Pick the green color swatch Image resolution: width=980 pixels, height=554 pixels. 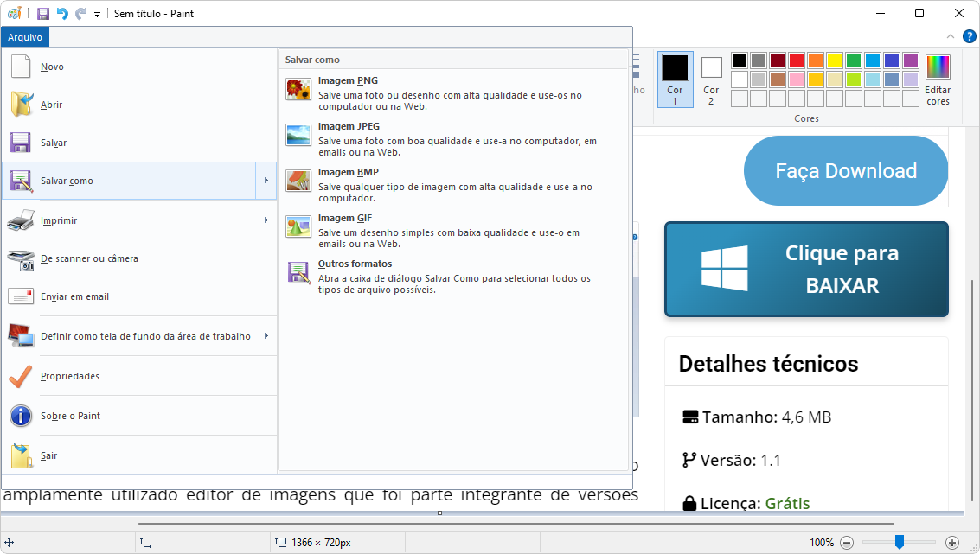[854, 60]
